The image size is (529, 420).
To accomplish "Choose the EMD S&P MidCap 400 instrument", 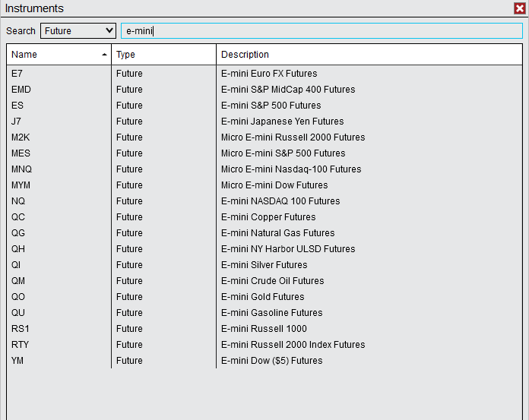I will coord(287,90).
